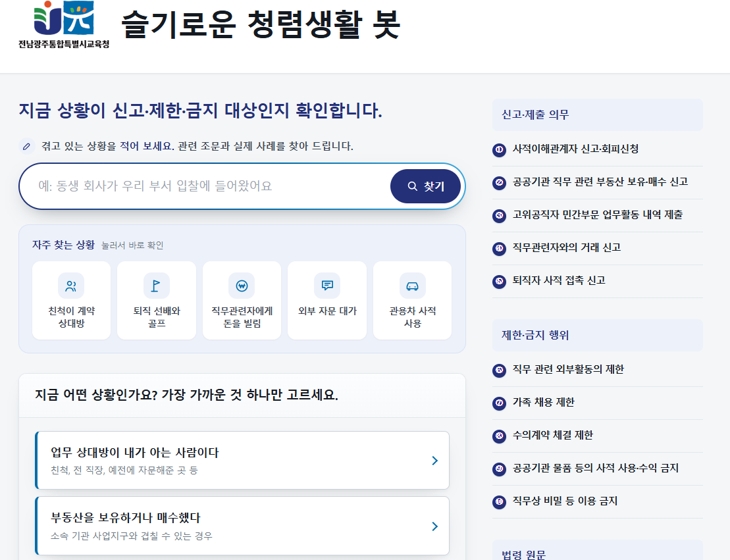Image resolution: width=730 pixels, height=560 pixels.
Task: Click the chat bubble icon on 외부 자문 대가 card
Action: [327, 286]
